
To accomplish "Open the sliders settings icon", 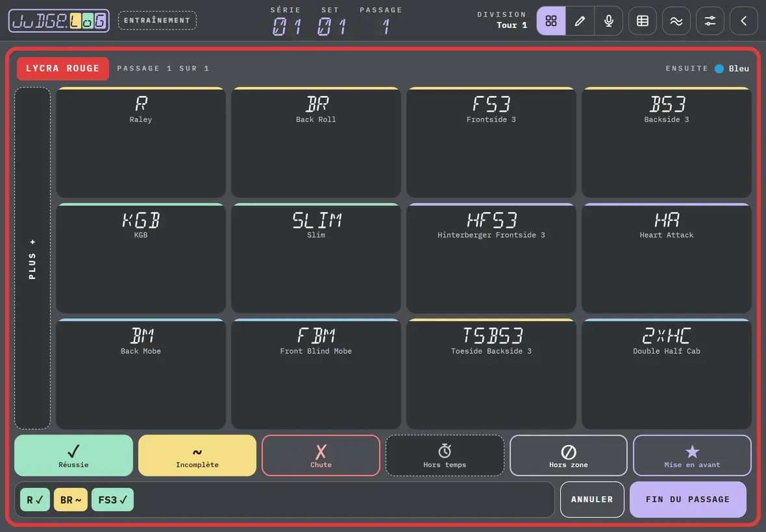I will click(710, 21).
